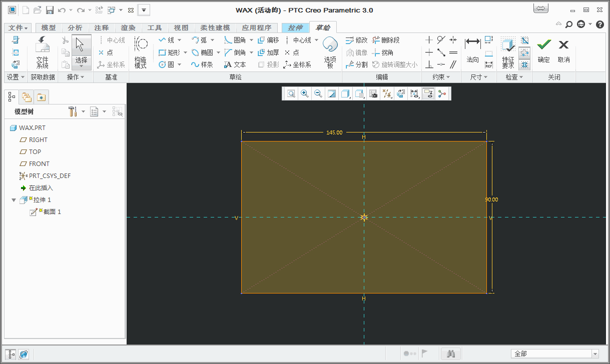The height and width of the screenshot is (364, 610).
Task: Collapse the 拉伸 1 feature tree node
Action: pos(14,200)
